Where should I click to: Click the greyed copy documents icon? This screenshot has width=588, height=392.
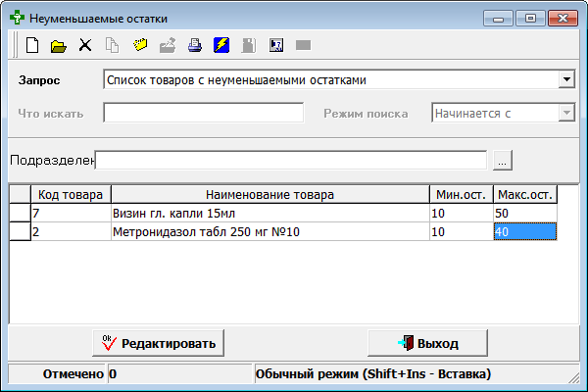click(112, 45)
